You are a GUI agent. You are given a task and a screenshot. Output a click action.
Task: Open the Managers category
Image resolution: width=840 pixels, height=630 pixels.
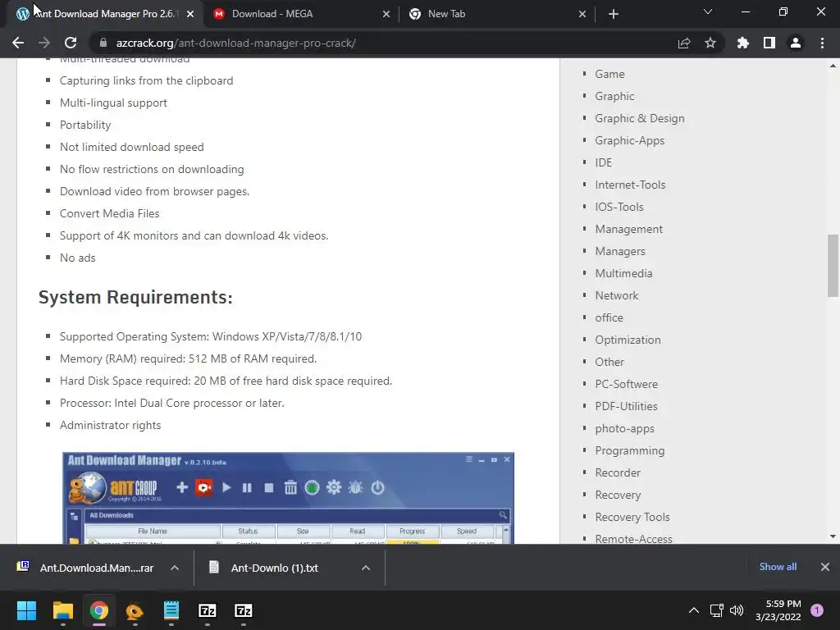pos(620,251)
